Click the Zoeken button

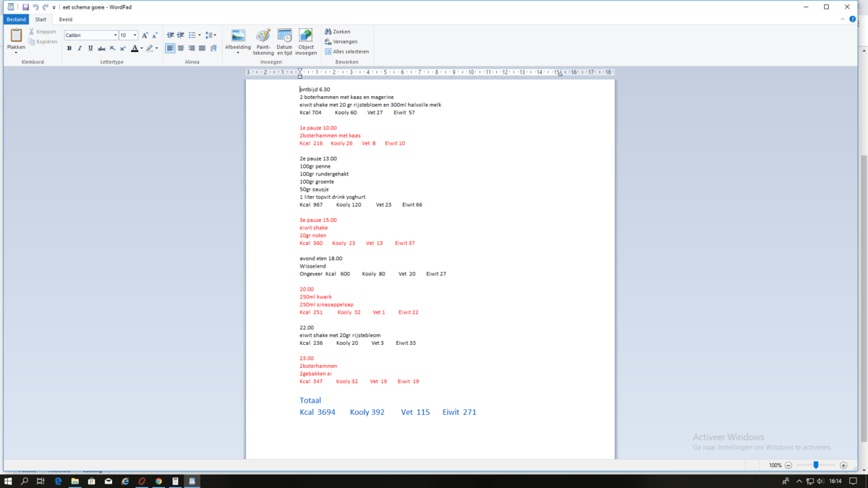click(338, 32)
